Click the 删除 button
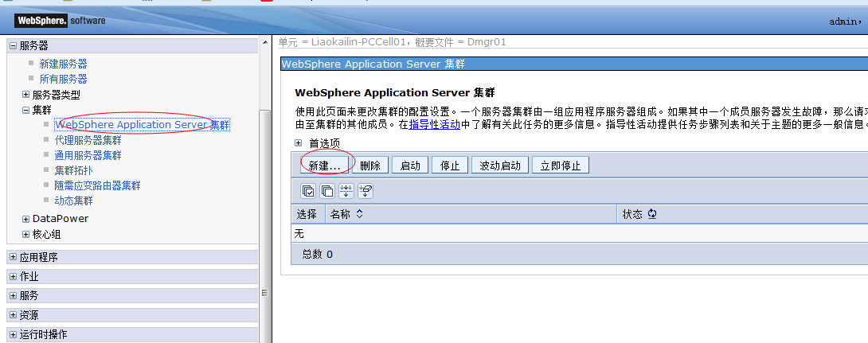This screenshot has width=868, height=343. click(370, 166)
